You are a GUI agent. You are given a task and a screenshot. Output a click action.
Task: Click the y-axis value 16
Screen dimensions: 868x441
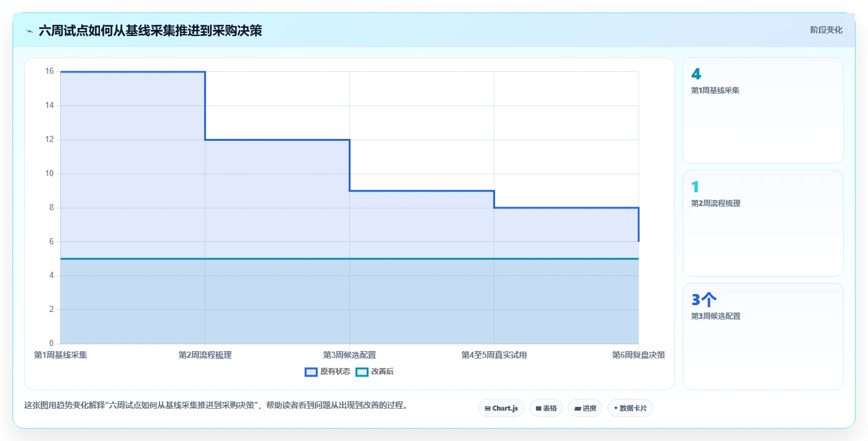(50, 71)
